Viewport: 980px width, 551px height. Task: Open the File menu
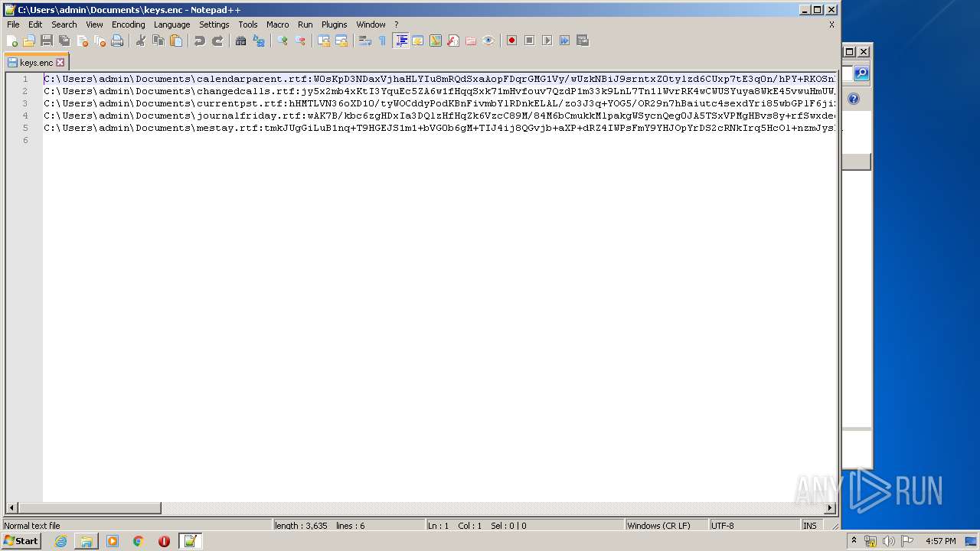click(13, 24)
